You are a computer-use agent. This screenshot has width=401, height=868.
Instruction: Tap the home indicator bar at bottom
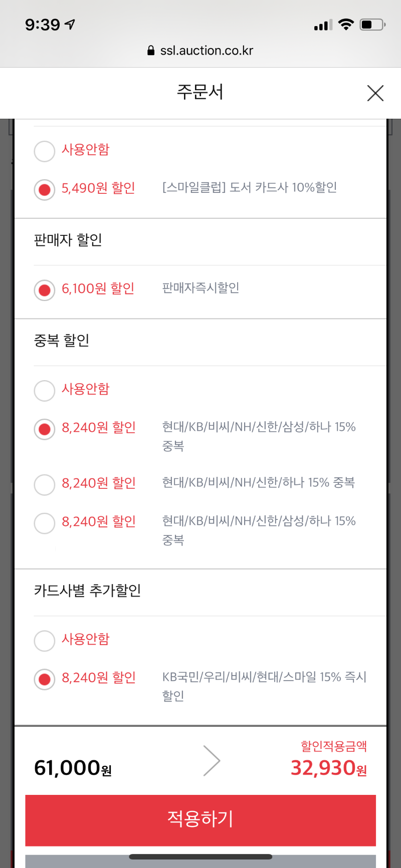[x=200, y=856]
